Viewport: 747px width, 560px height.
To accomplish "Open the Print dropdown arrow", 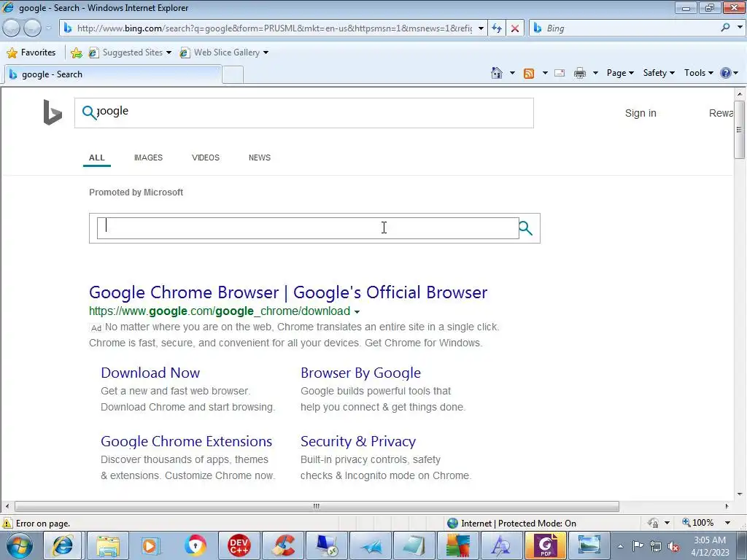I will (x=595, y=73).
